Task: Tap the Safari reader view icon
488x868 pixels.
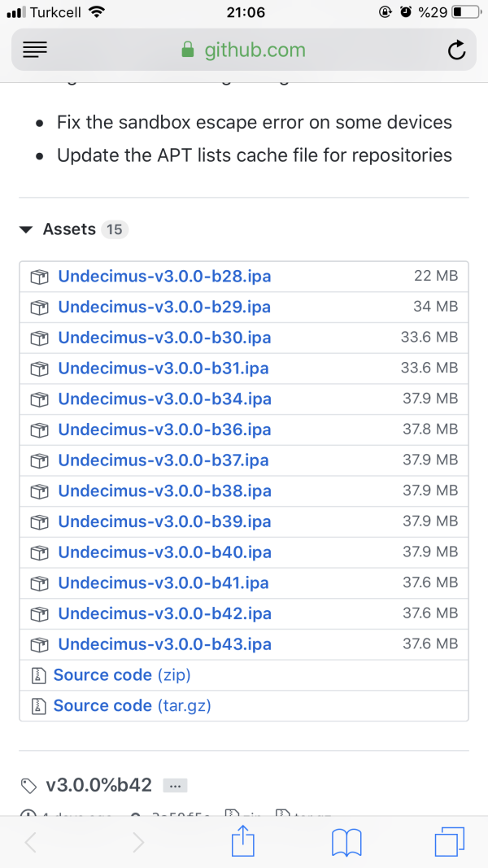Action: point(37,50)
